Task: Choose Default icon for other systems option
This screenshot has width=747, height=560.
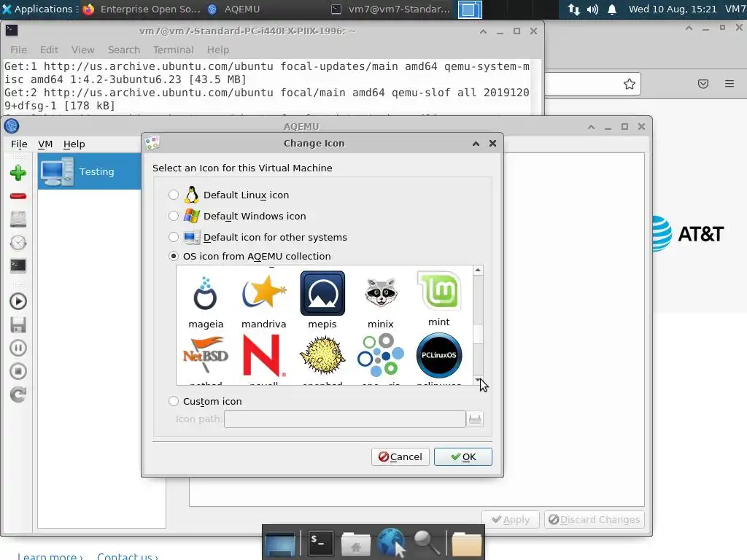Action: point(174,237)
